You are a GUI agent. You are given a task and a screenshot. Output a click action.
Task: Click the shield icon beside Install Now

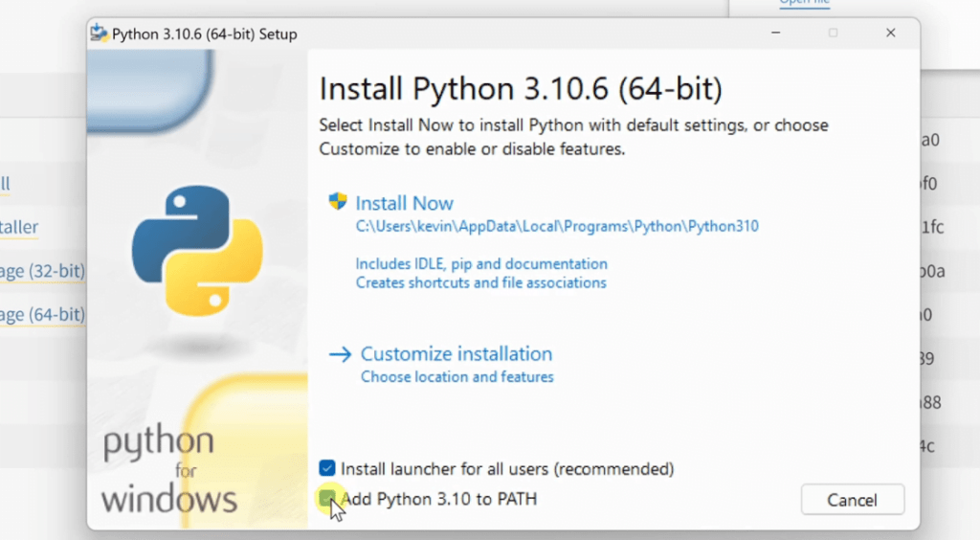[x=337, y=202]
